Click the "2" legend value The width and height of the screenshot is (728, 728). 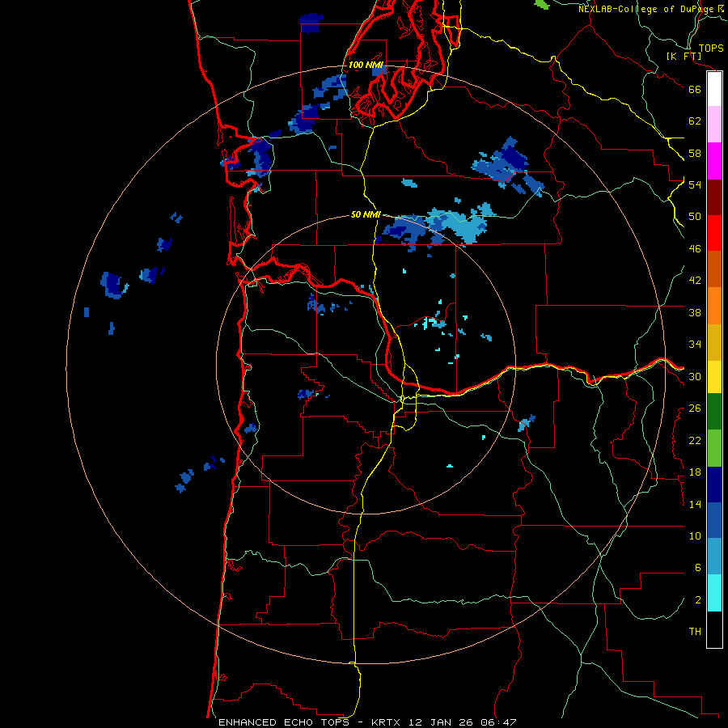point(698,600)
